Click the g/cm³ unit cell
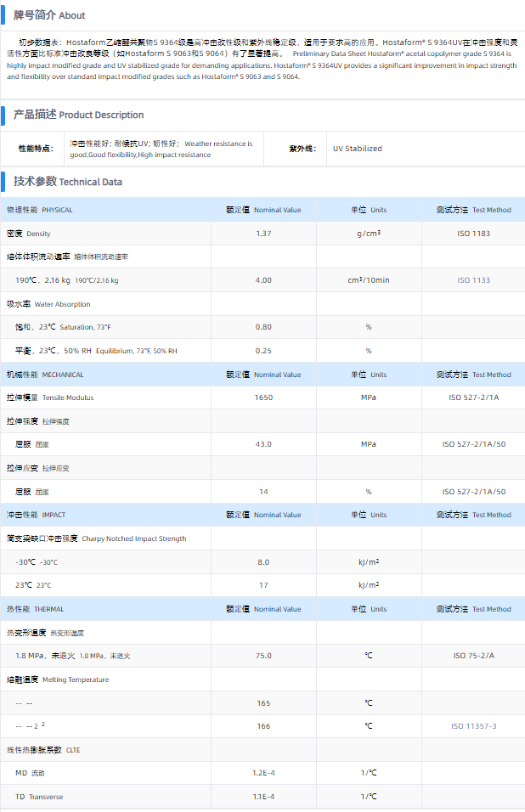This screenshot has height=812, width=525. point(369,234)
